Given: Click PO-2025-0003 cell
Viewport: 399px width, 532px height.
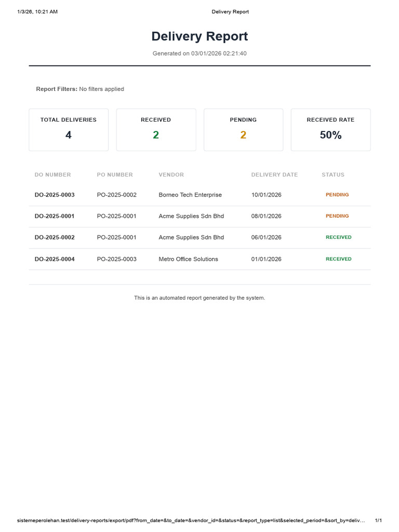Looking at the screenshot, I should pyautogui.click(x=117, y=259).
